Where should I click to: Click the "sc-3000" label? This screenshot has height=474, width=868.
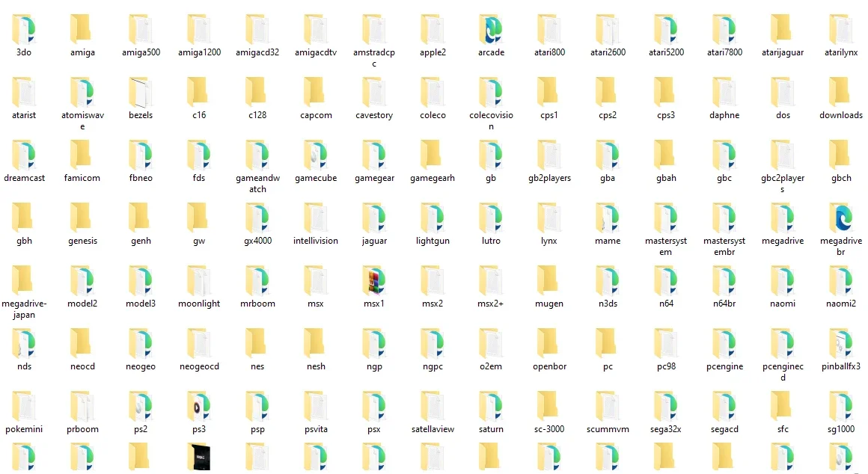pos(549,429)
